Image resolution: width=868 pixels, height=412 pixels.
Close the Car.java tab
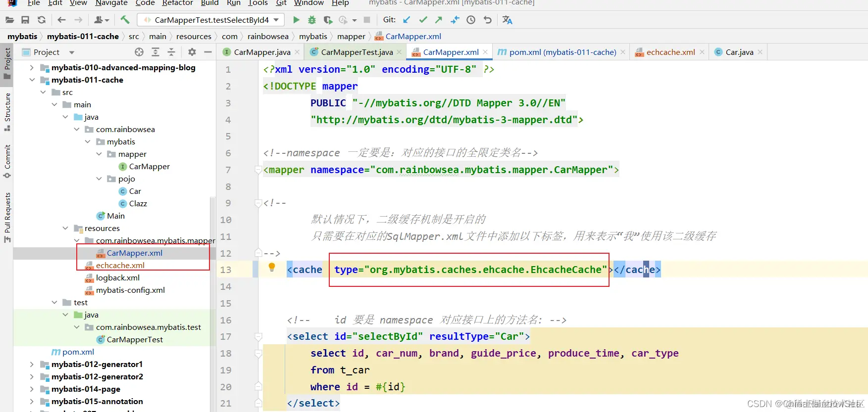point(760,52)
